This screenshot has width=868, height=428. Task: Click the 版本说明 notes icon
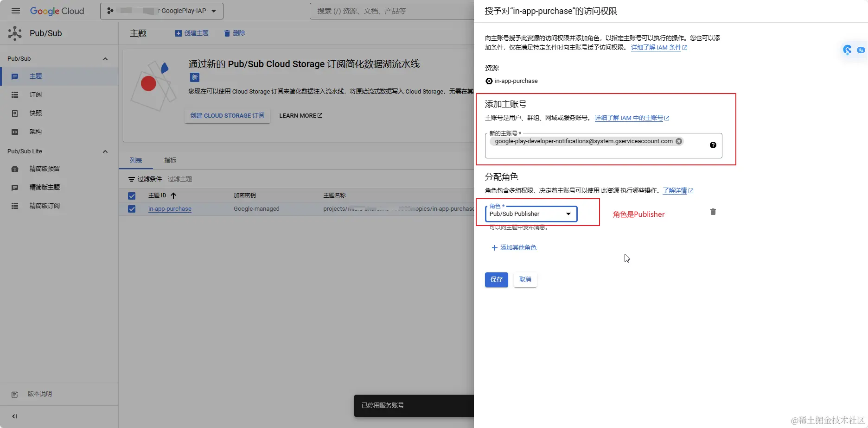[15, 394]
